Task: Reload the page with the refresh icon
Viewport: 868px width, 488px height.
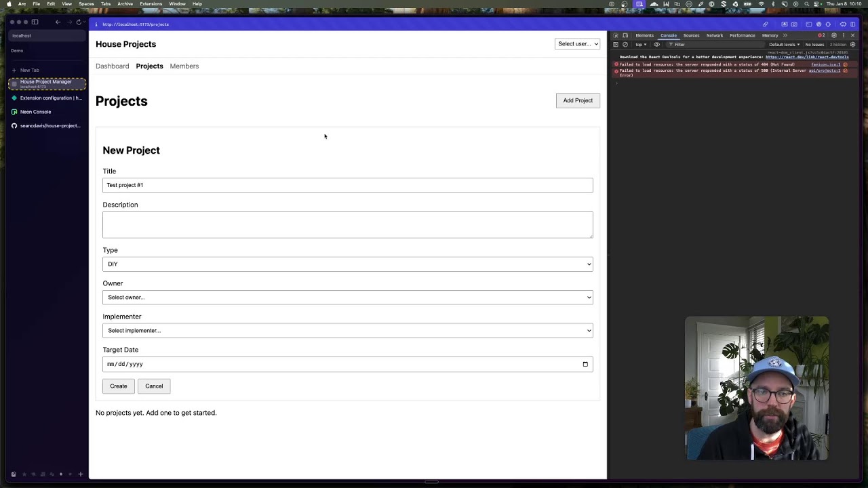Action: (79, 22)
